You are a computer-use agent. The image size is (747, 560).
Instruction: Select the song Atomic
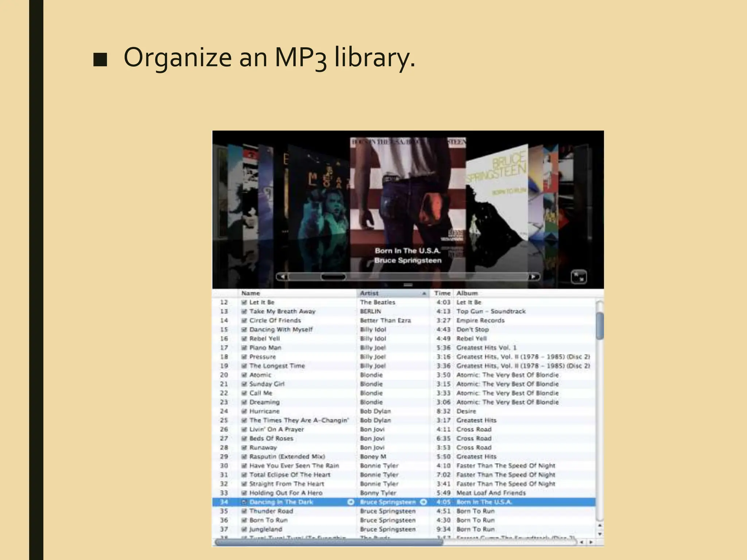pyautogui.click(x=260, y=375)
